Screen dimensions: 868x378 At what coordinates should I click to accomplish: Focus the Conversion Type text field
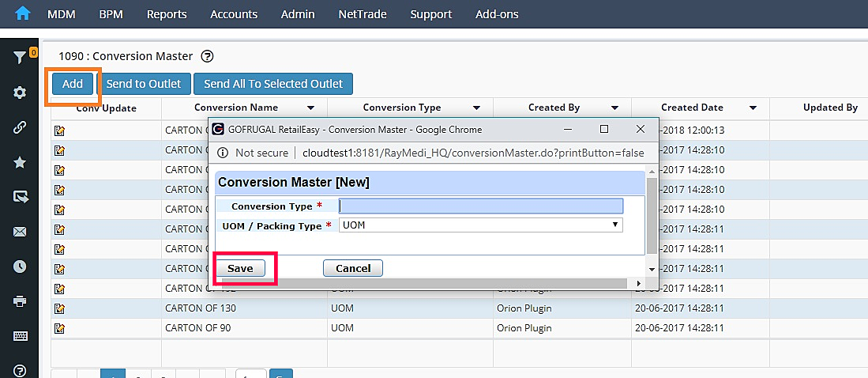point(480,206)
